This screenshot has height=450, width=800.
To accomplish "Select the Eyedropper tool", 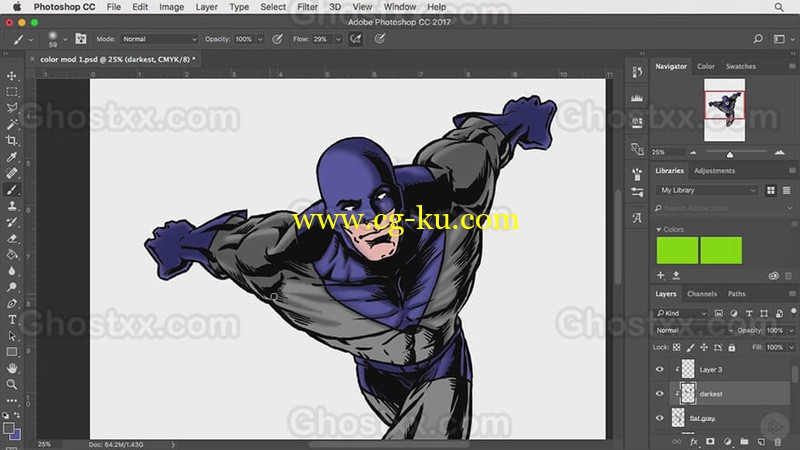I will click(x=12, y=157).
